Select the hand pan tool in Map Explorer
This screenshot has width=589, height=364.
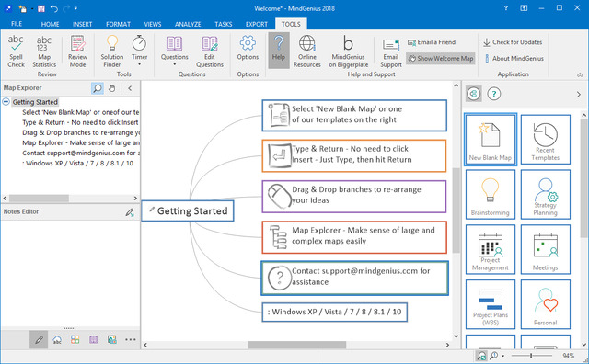pos(112,88)
